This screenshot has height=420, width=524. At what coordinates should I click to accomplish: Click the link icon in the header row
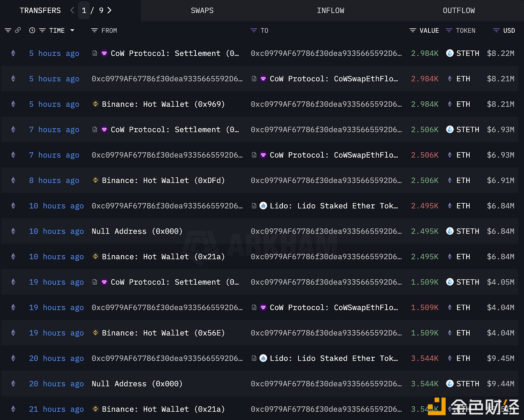[x=18, y=30]
